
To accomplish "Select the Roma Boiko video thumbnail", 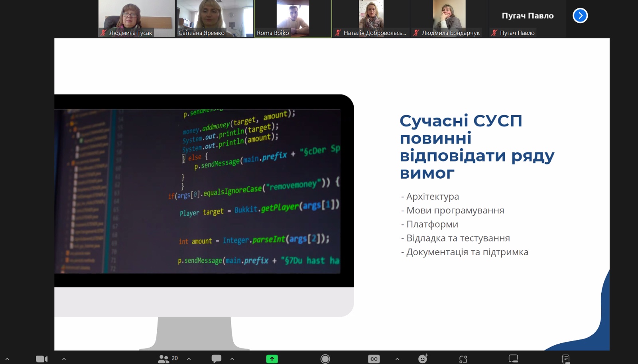I will (x=293, y=18).
